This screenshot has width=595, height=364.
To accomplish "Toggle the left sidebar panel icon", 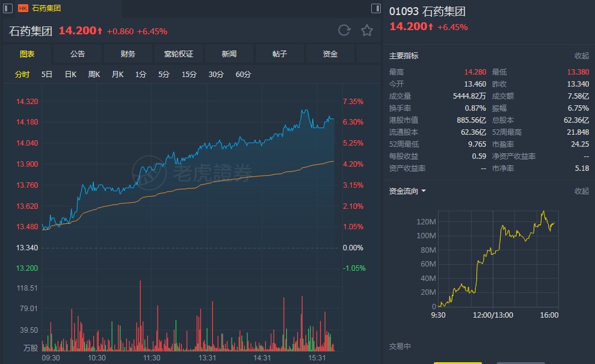I will point(8,8).
